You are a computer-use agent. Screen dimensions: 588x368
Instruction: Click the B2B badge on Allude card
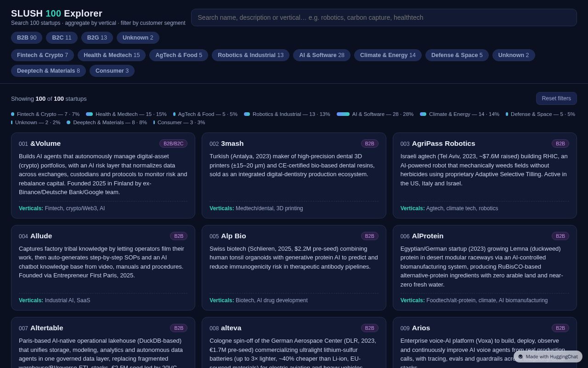click(x=179, y=236)
